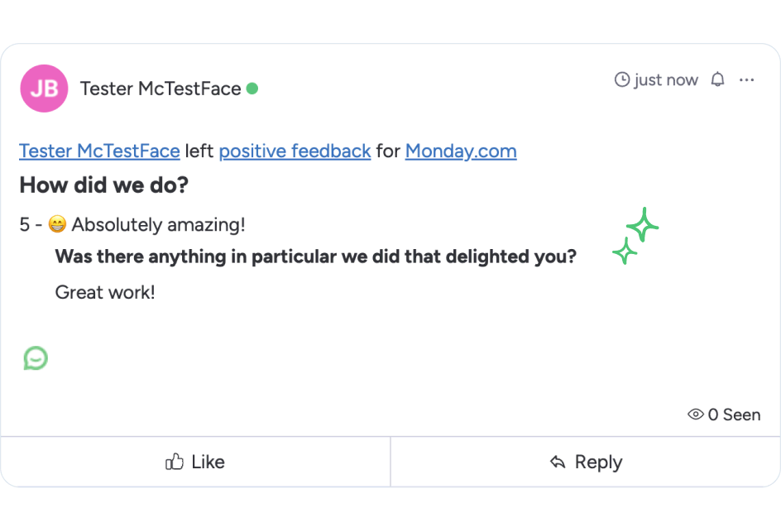Open the 0 Seen viewers list
The width and height of the screenshot is (781, 532).
pyautogui.click(x=724, y=415)
